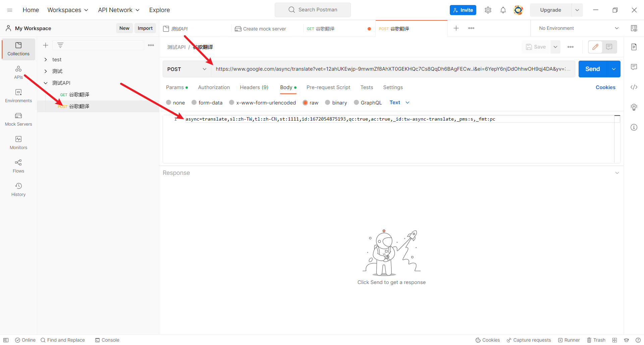This screenshot has width=644, height=345.
Task: Open collections view more actions menu
Action: [151, 45]
